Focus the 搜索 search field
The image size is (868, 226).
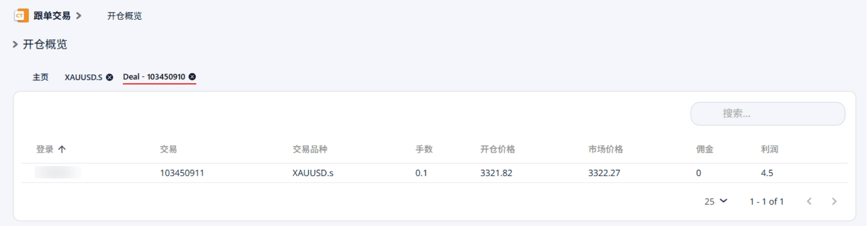[x=767, y=114]
